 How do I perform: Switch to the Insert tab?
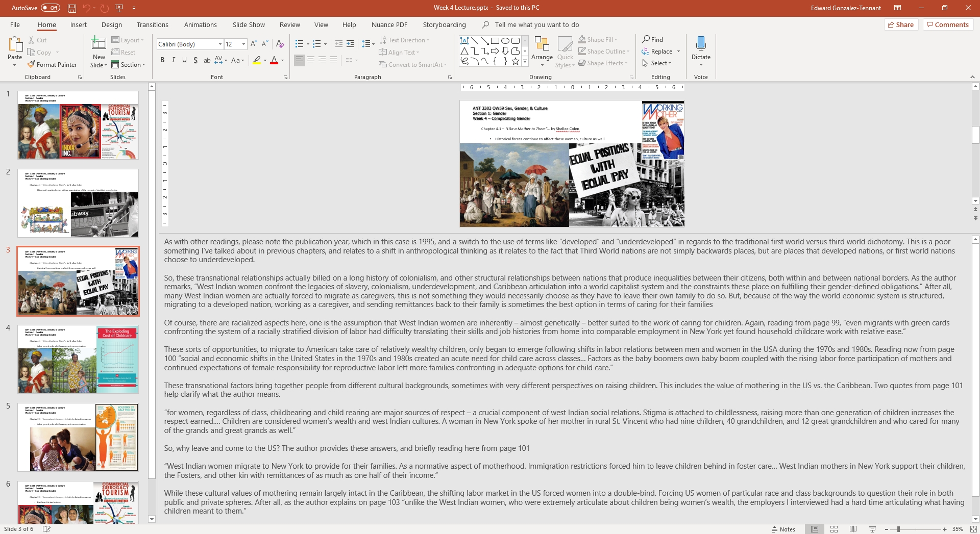click(79, 24)
